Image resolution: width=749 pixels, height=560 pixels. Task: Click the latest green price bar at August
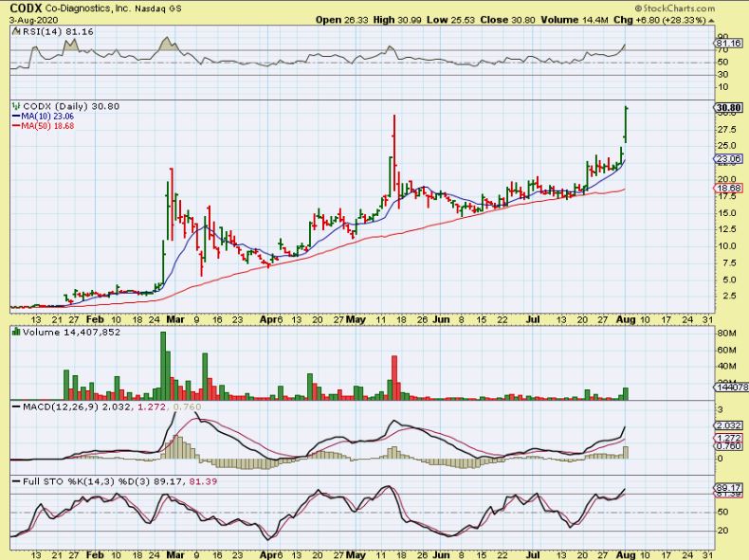click(x=626, y=125)
